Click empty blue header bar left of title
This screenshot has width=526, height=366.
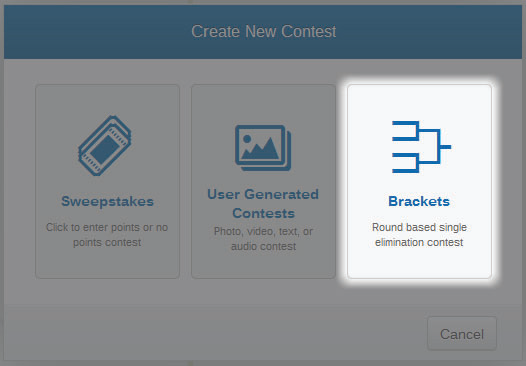97,32
